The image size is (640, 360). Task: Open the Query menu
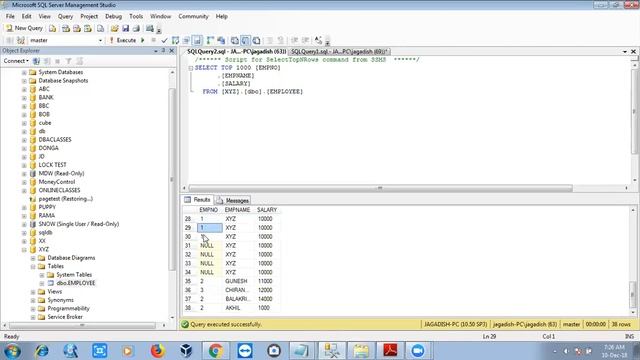point(65,17)
